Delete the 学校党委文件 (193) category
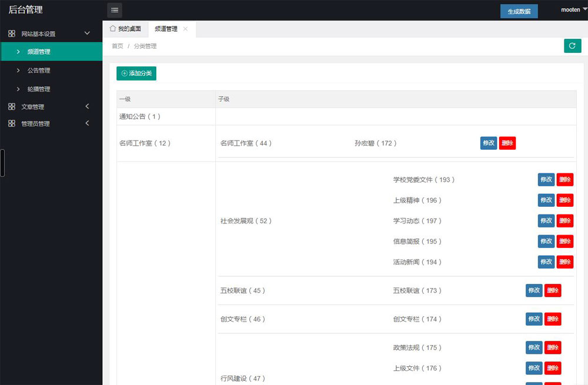Image resolution: width=588 pixels, height=385 pixels. click(564, 180)
